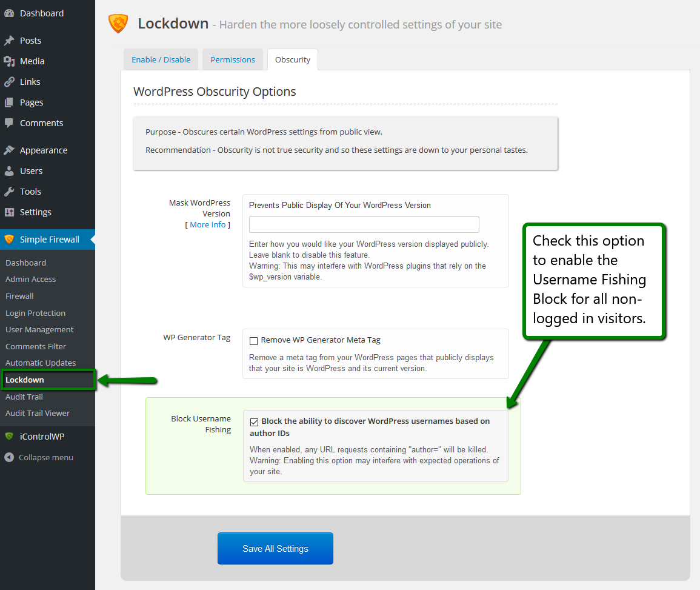700x590 pixels.
Task: Click the Settings sliders icon
Action: (9, 212)
